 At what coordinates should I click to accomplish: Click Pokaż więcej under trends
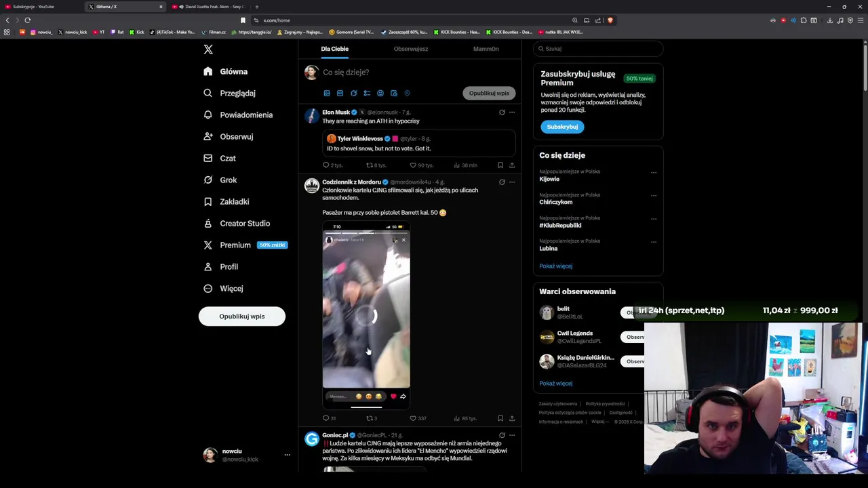(555, 266)
